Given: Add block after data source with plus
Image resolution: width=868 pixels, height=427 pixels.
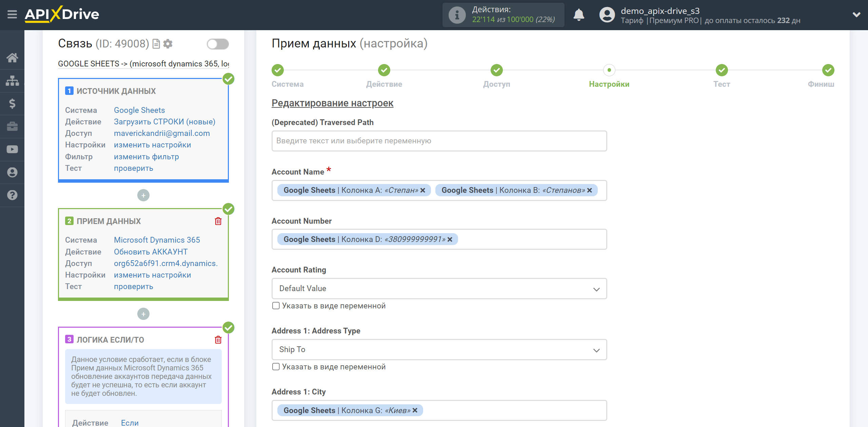Looking at the screenshot, I should click(x=143, y=195).
